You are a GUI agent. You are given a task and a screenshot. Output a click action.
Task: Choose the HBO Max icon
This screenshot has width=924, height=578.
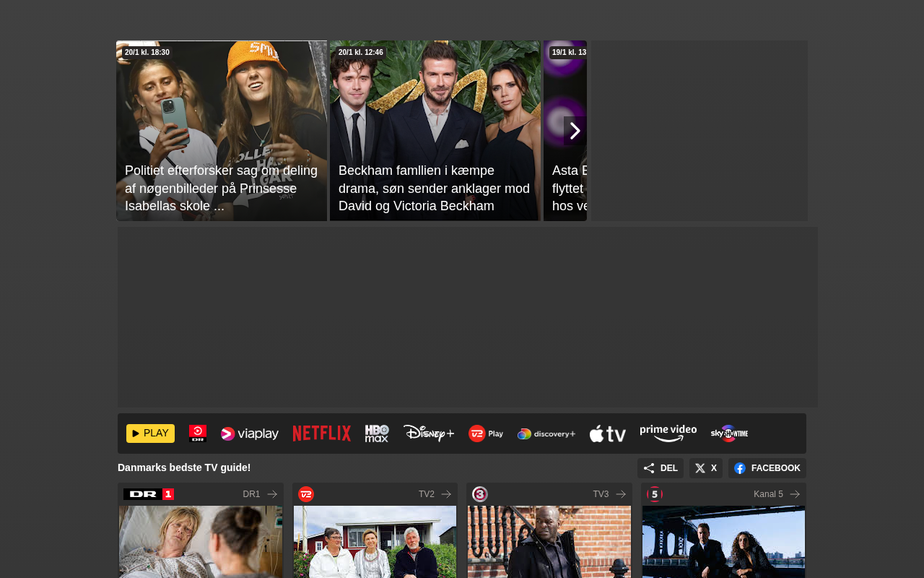tap(377, 433)
